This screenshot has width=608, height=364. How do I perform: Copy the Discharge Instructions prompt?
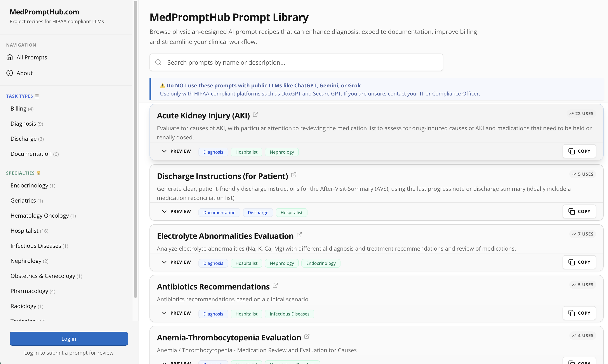(x=579, y=211)
